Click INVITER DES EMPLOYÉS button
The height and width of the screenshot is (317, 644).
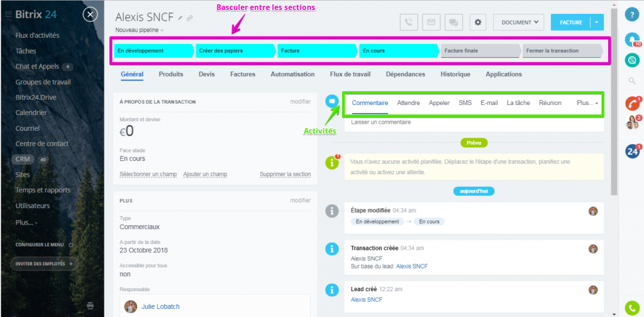click(44, 264)
